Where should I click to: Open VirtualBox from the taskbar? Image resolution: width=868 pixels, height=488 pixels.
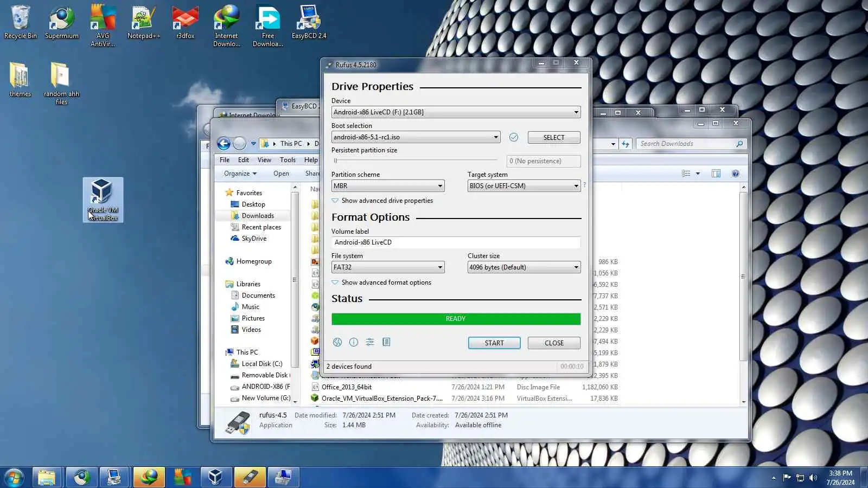(216, 477)
